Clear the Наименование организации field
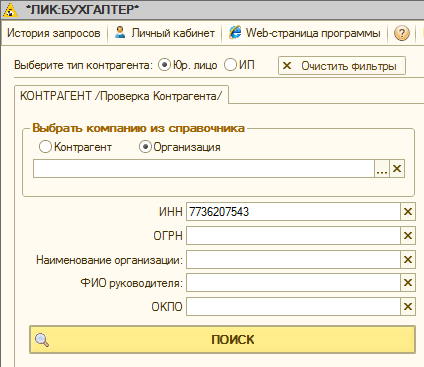 (408, 260)
